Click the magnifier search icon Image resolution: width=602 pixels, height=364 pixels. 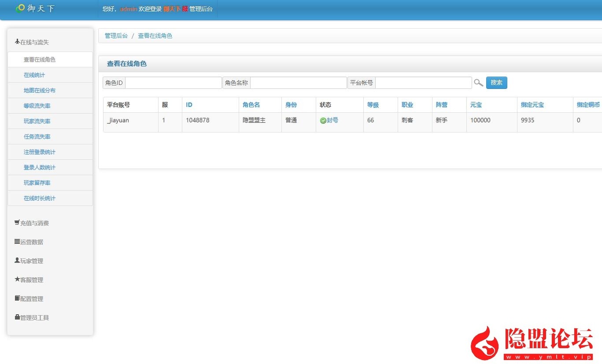click(x=479, y=83)
